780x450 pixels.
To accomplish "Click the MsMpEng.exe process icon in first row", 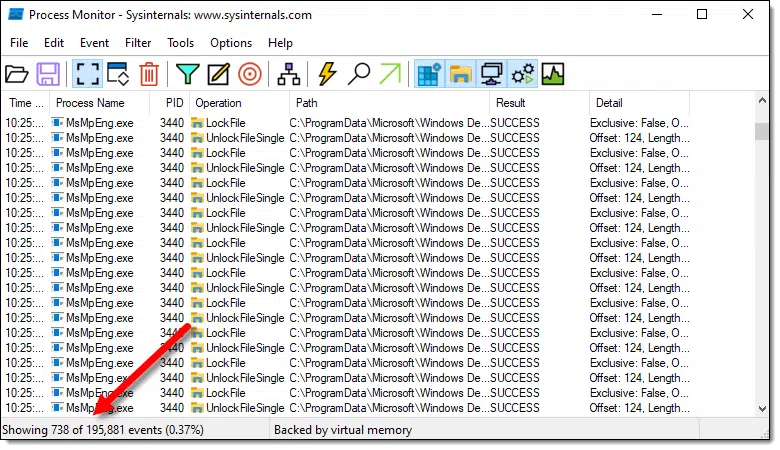I will [58, 123].
